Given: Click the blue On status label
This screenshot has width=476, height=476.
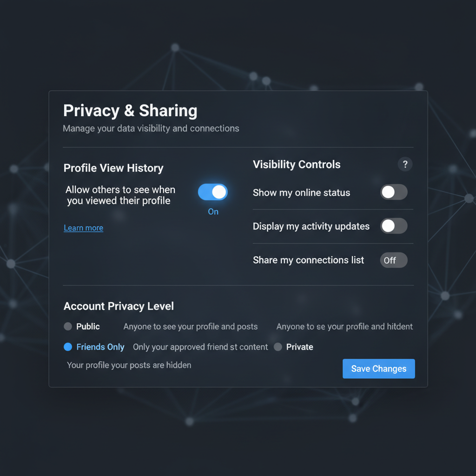Looking at the screenshot, I should click(x=213, y=212).
